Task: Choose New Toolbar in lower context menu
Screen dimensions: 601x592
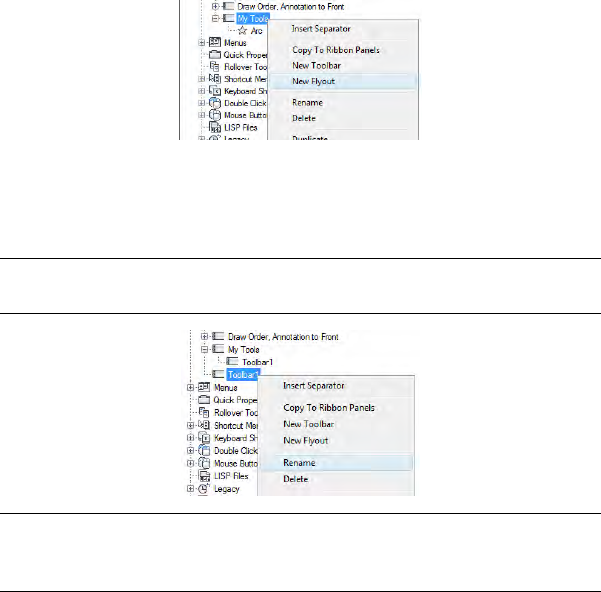Action: [x=336, y=424]
